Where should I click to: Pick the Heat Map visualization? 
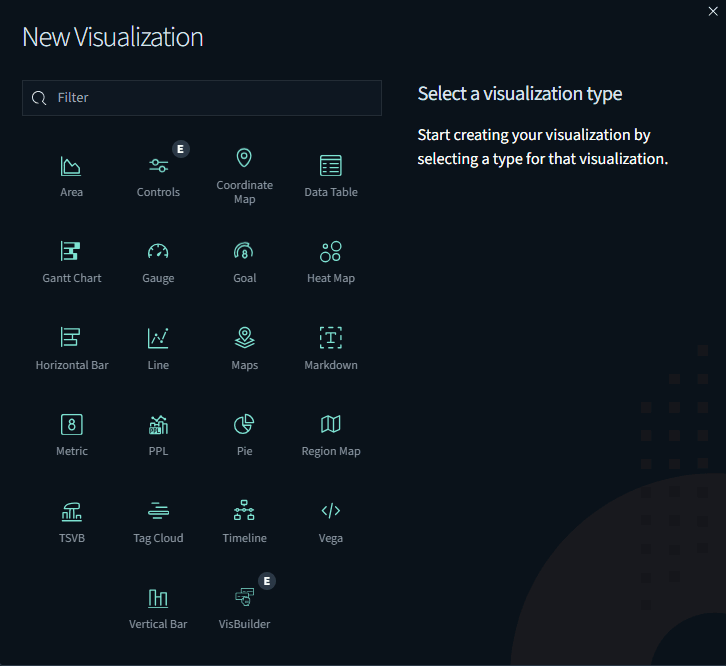tap(331, 263)
